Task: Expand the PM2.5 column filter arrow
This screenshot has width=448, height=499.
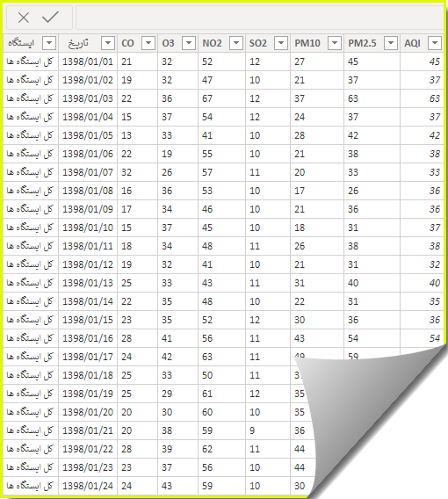Action: 391,43
